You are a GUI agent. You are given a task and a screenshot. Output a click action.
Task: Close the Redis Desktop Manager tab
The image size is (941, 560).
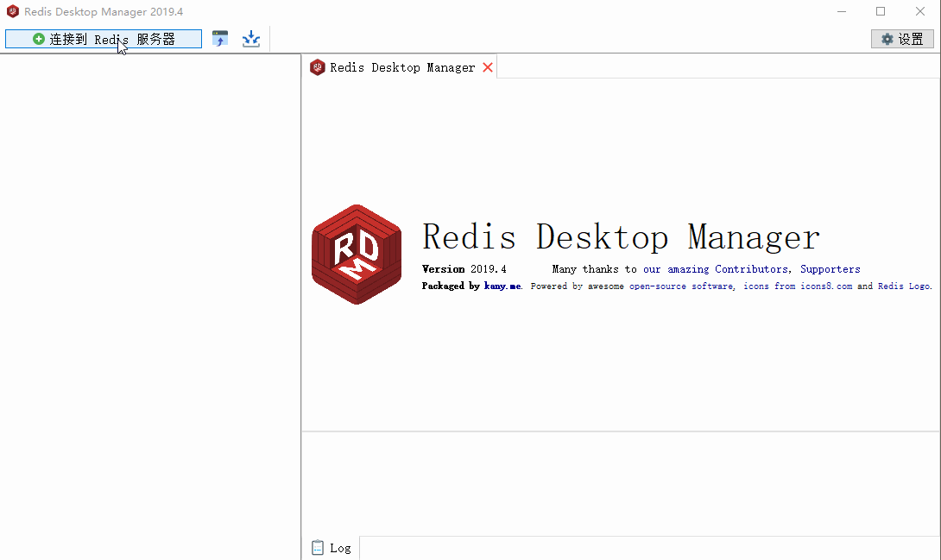(x=488, y=67)
